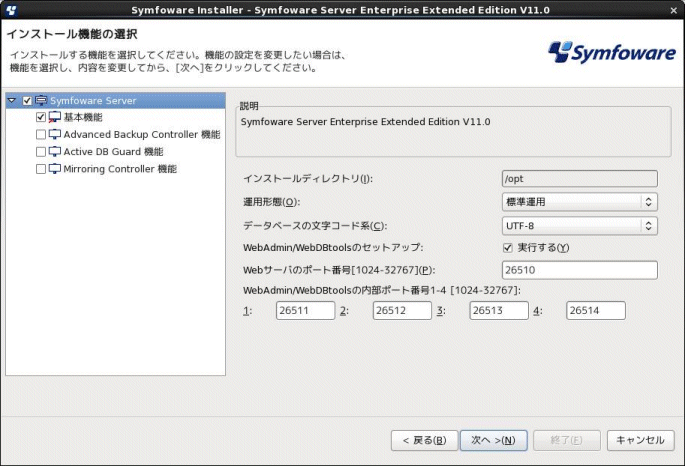Enable Advanced Backup Controller 機能 checkbox
Viewport: 685px width, 466px height.
point(41,134)
